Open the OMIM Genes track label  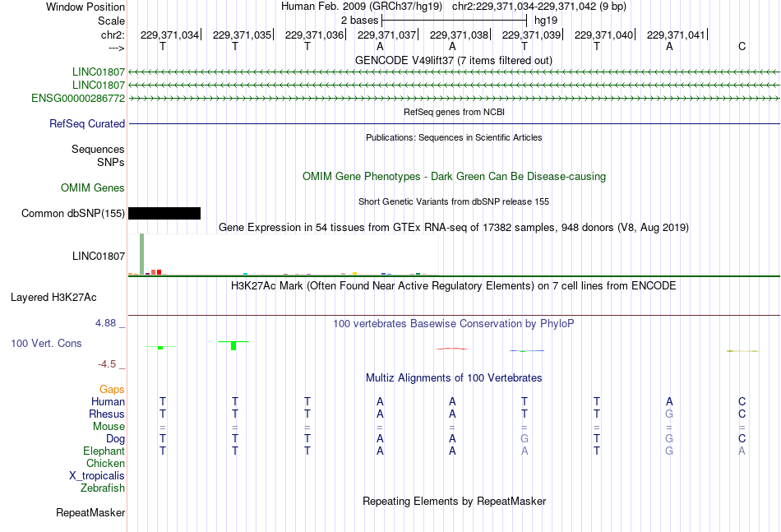pos(93,187)
